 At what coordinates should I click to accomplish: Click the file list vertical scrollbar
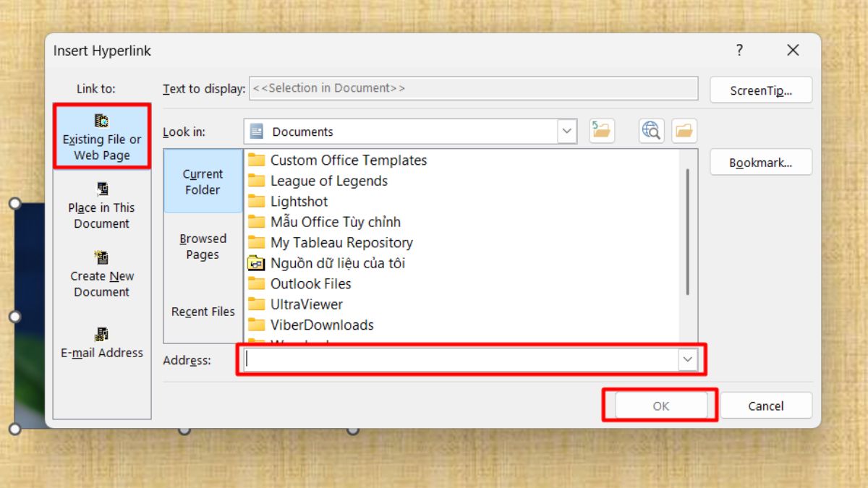pos(688,231)
